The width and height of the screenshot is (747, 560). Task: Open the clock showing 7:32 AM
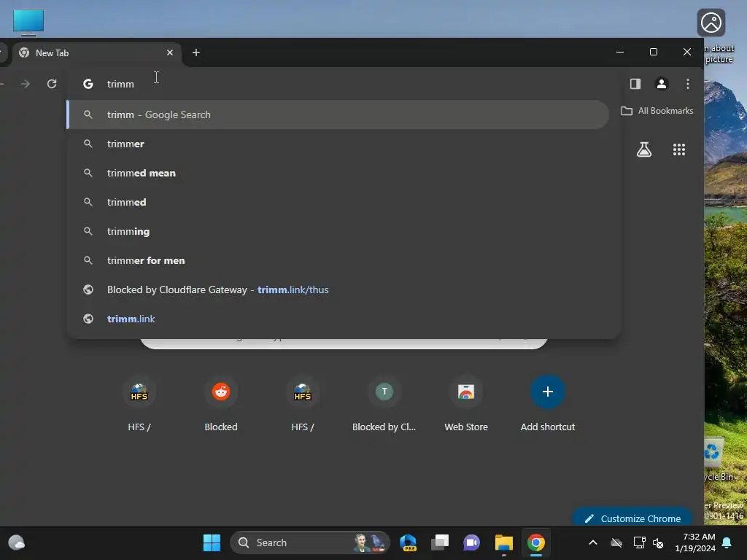tap(695, 542)
